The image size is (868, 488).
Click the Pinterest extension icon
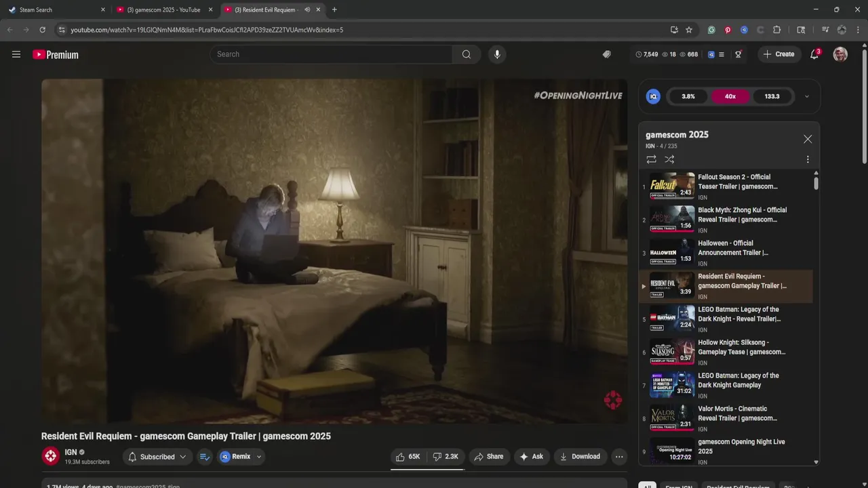(728, 30)
